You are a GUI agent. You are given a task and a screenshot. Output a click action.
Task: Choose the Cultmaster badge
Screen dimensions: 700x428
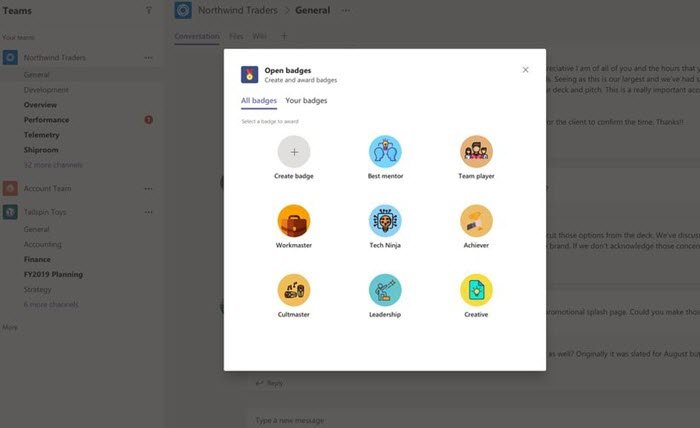click(294, 290)
